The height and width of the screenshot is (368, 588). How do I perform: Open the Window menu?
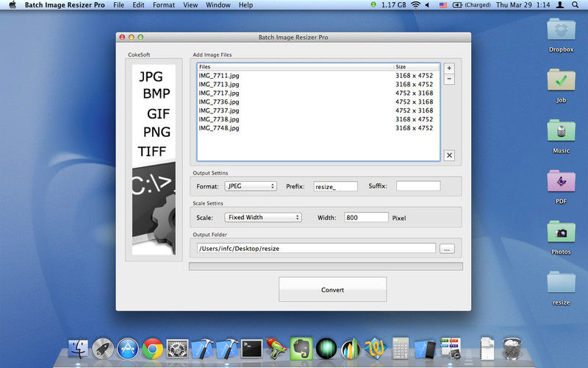[218, 5]
